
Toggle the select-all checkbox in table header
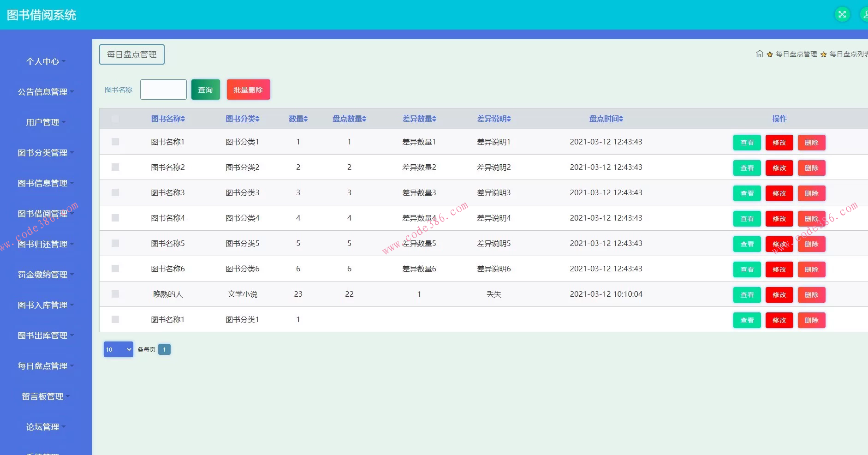pyautogui.click(x=115, y=119)
